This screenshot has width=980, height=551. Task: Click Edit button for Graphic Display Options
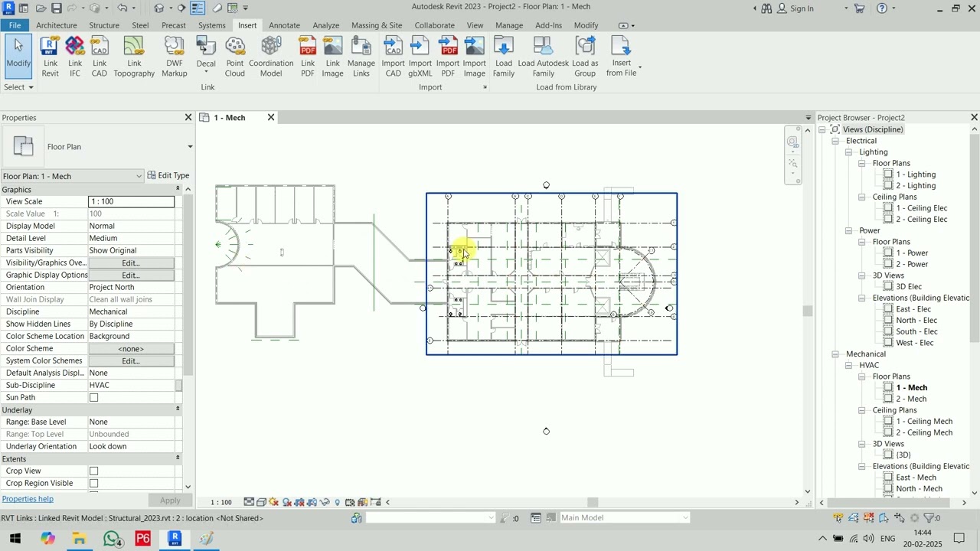coord(131,275)
